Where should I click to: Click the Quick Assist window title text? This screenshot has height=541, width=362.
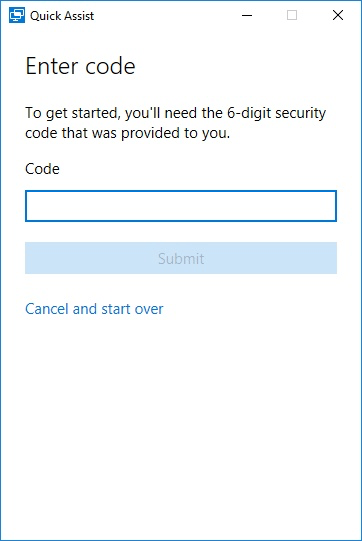pyautogui.click(x=62, y=16)
